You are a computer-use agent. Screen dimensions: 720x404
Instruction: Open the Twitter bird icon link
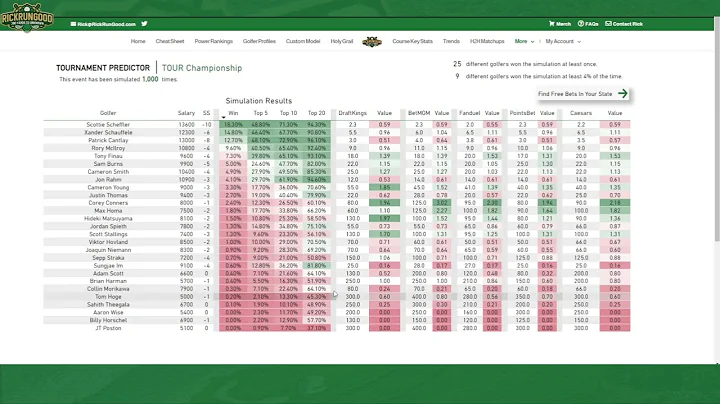[x=144, y=24]
